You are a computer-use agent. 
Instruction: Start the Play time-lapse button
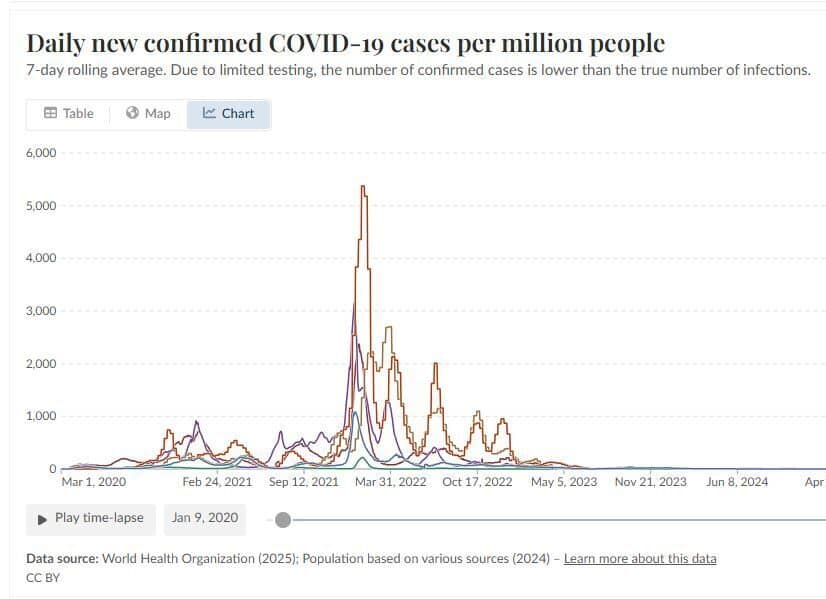click(91, 518)
